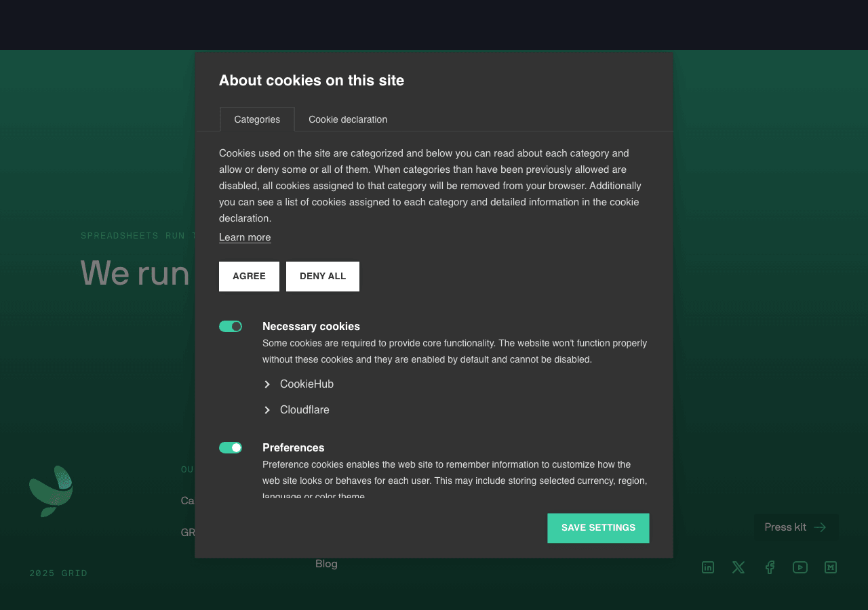Open the YouTube channel icon
Image resolution: width=868 pixels, height=610 pixels.
tap(800, 567)
